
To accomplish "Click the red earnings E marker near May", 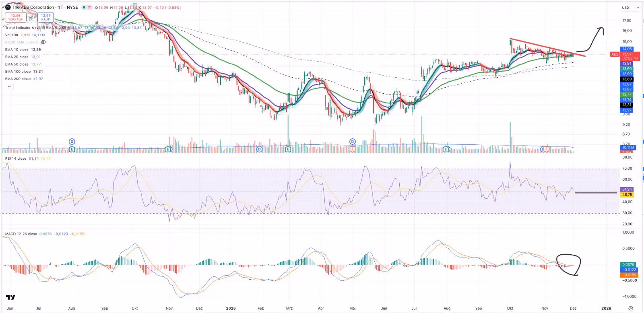I will coord(353,149).
